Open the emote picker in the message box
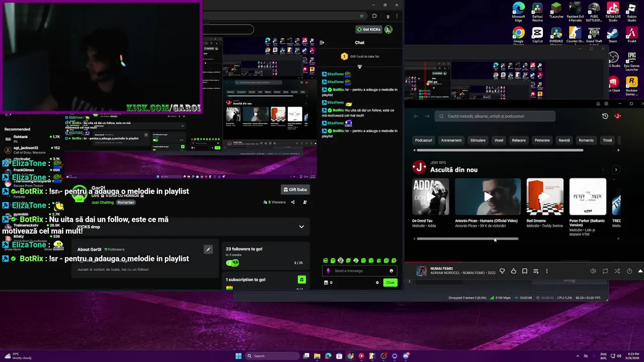Viewport: 644px width, 362px height. click(x=391, y=270)
